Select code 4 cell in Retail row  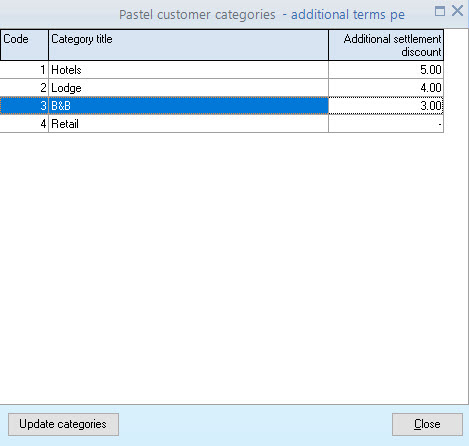(x=24, y=124)
